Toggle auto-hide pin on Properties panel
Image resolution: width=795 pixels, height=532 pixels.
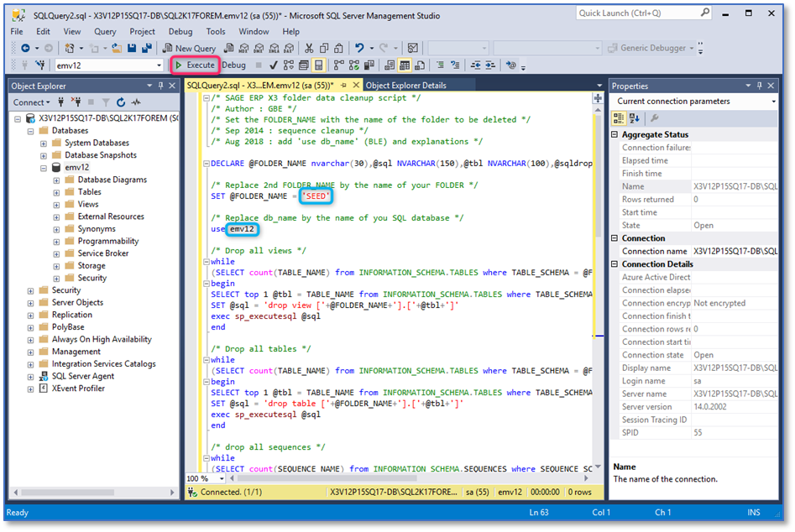click(x=761, y=86)
